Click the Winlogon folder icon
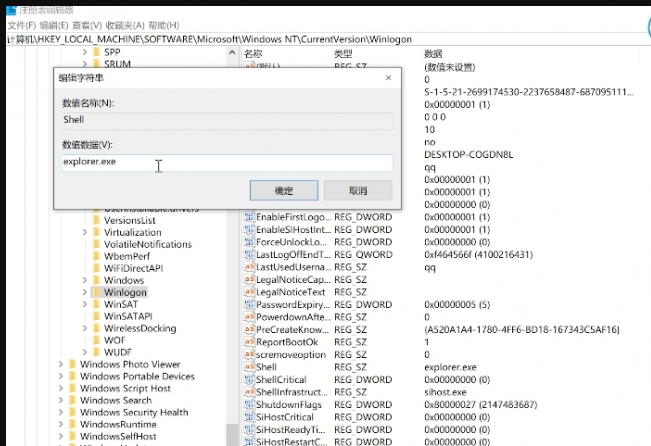 [96, 293]
